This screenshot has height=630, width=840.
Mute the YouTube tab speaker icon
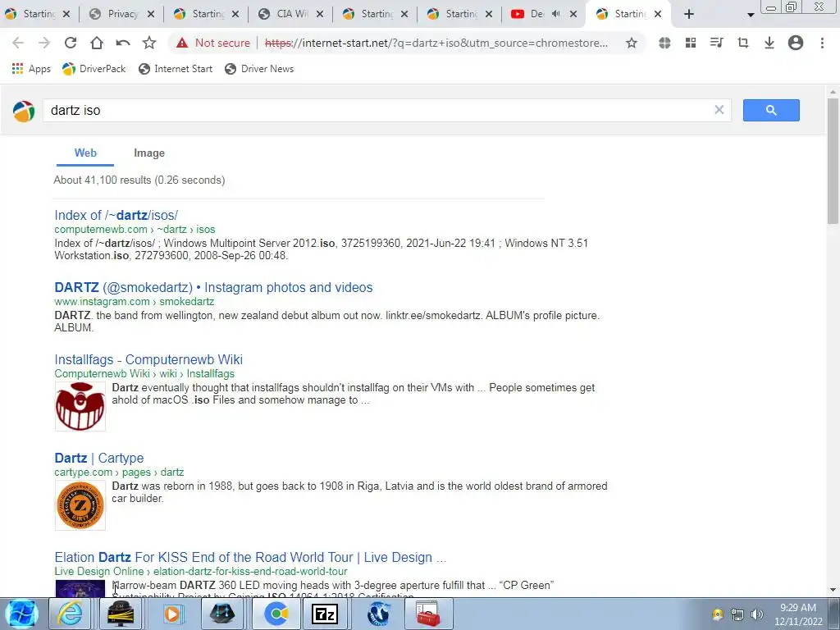tap(555, 14)
